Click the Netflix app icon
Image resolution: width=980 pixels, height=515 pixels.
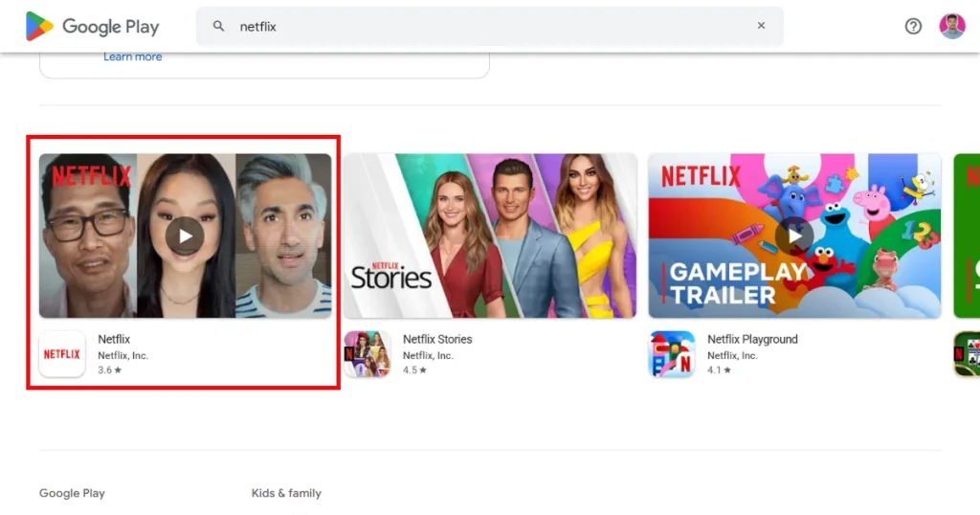[62, 354]
